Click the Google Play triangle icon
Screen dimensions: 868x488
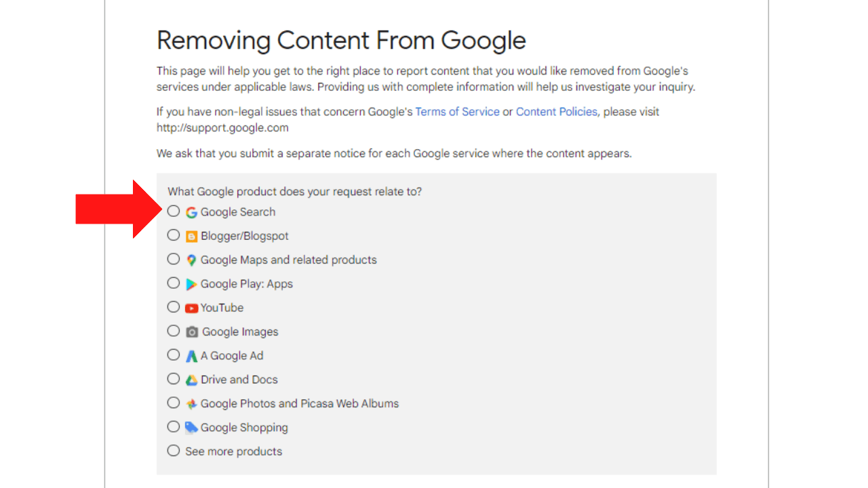[191, 284]
